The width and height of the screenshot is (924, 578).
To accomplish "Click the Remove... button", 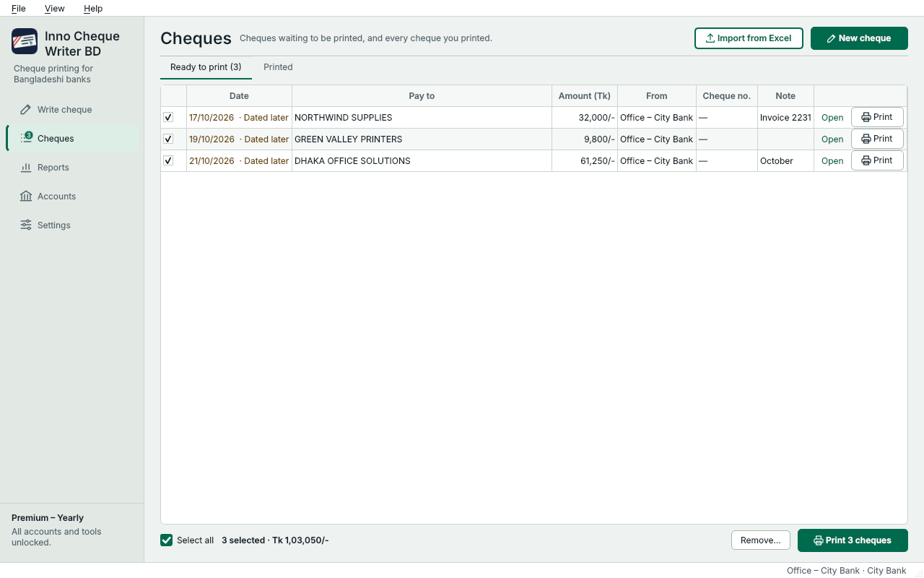I will 761,540.
